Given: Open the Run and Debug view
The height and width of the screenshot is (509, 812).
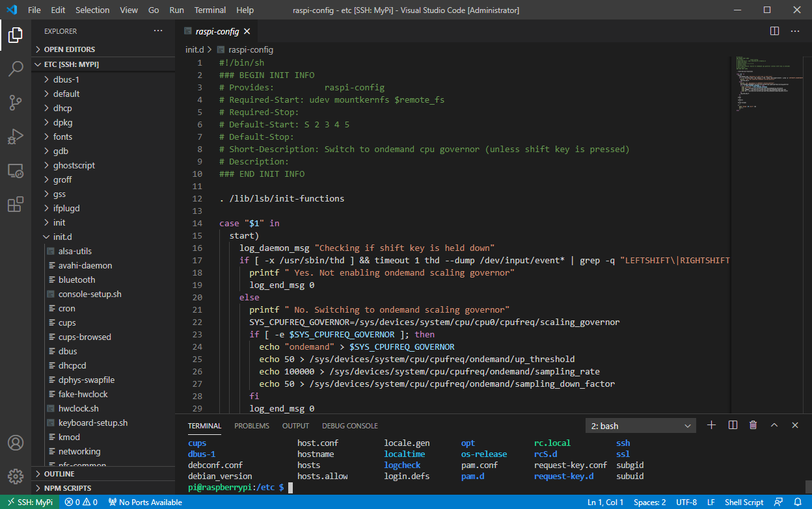Looking at the screenshot, I should [16, 137].
